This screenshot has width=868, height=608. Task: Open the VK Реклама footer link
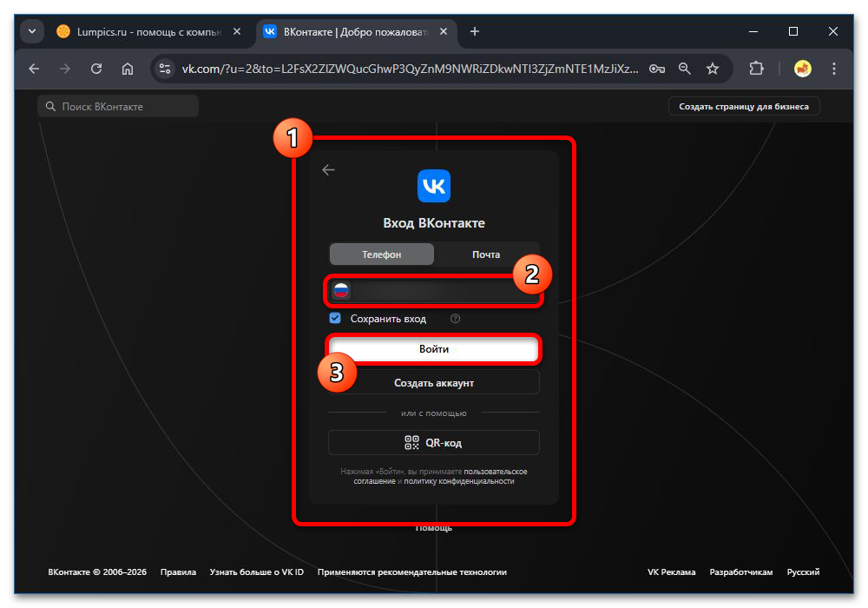pyautogui.click(x=672, y=572)
